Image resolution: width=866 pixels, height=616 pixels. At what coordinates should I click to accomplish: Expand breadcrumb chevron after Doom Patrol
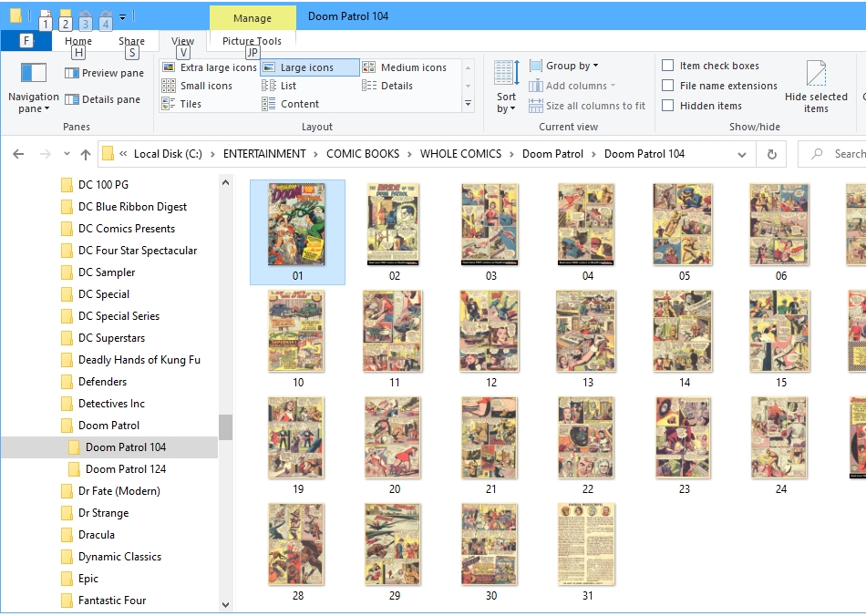click(593, 154)
